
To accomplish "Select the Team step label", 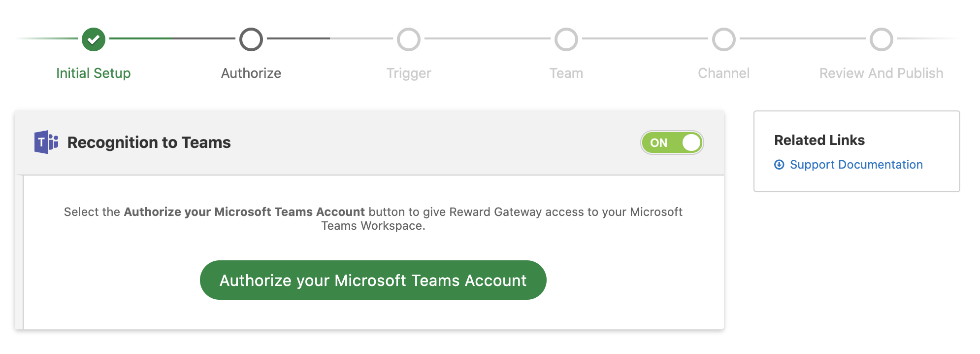I will point(566,73).
